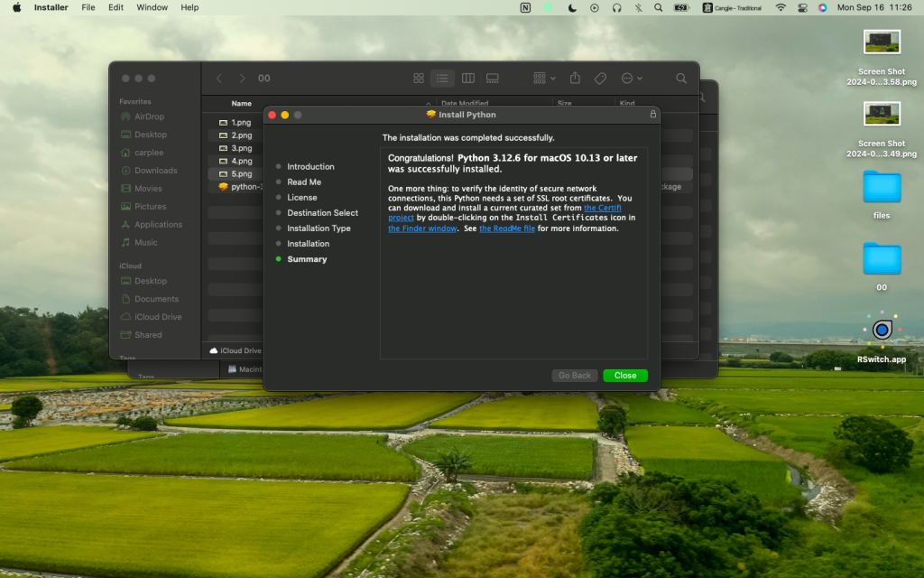Open Desktop under Favorites in the Finder sidebar
This screenshot has width=924, height=578.
151,135
